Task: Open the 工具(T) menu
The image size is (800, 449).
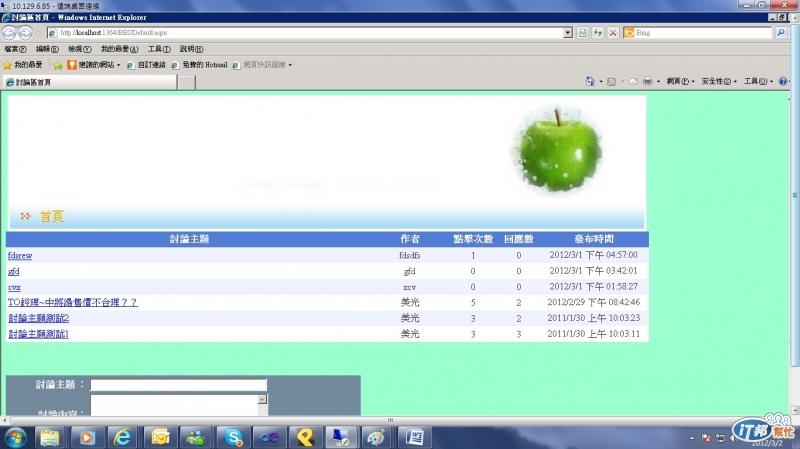Action: tap(159, 49)
